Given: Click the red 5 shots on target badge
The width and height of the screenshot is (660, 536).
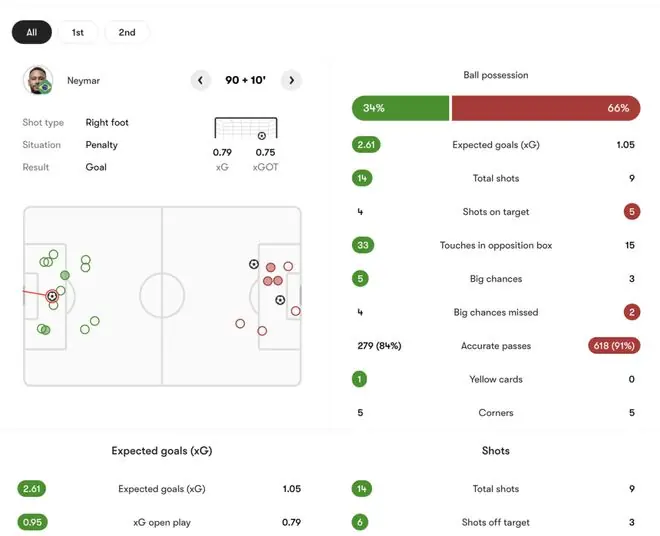Looking at the screenshot, I should click(632, 212).
